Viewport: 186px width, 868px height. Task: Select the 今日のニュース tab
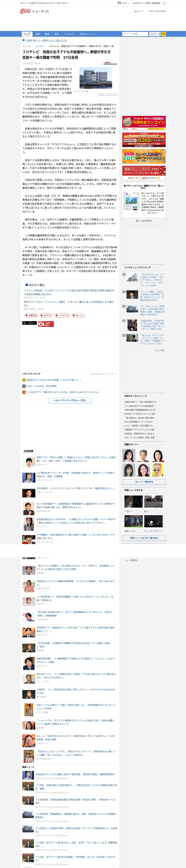click(x=87, y=34)
